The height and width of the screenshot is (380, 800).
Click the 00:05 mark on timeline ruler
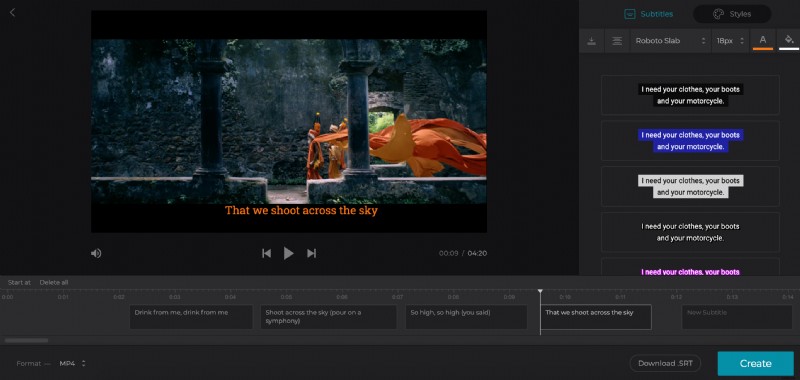[286, 297]
